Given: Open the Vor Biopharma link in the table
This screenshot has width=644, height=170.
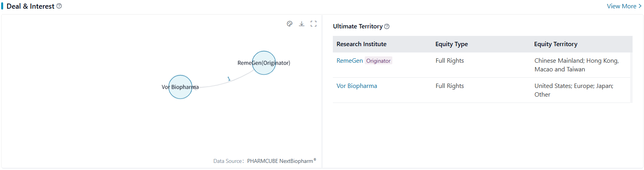Looking at the screenshot, I should pyautogui.click(x=356, y=86).
